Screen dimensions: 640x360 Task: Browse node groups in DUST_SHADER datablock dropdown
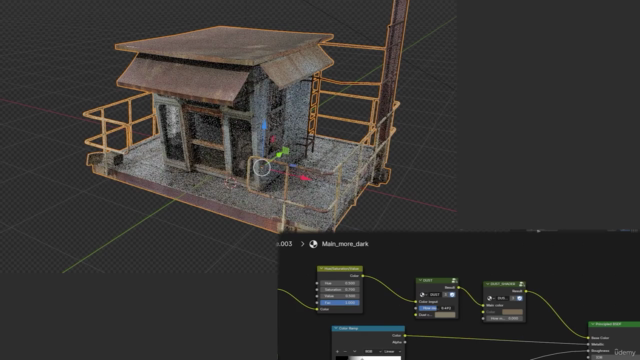coord(491,298)
